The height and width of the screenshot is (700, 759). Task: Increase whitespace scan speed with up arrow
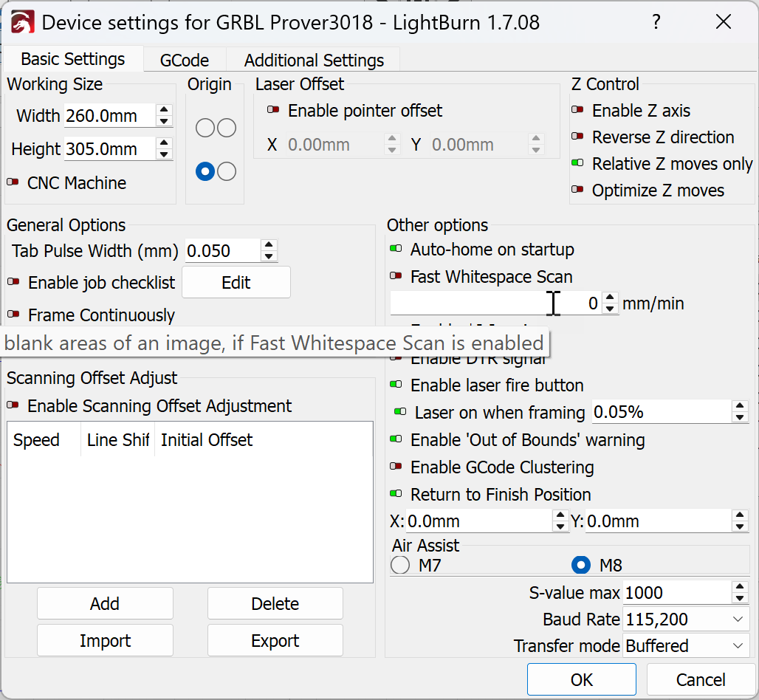click(611, 298)
